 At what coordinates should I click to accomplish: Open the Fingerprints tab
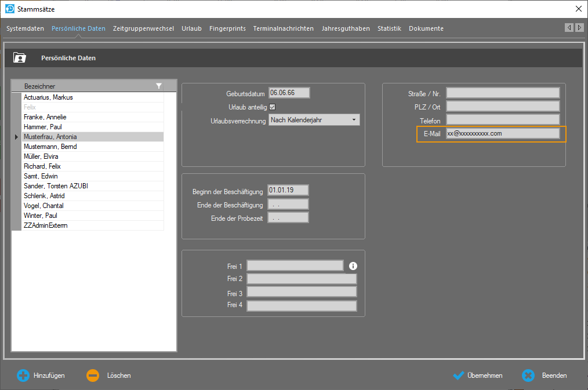pos(227,28)
